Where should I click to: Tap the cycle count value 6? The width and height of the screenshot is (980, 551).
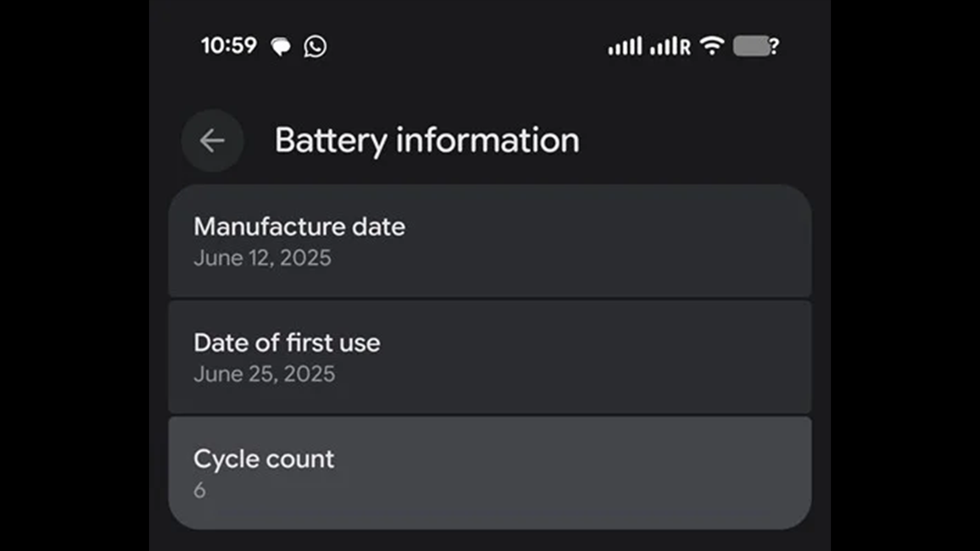(200, 490)
